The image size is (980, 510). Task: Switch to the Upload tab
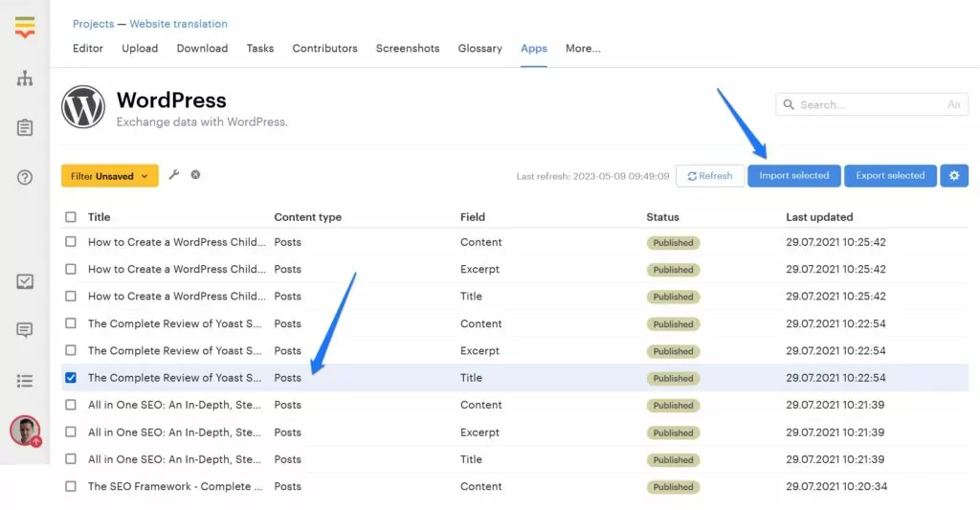click(x=140, y=48)
